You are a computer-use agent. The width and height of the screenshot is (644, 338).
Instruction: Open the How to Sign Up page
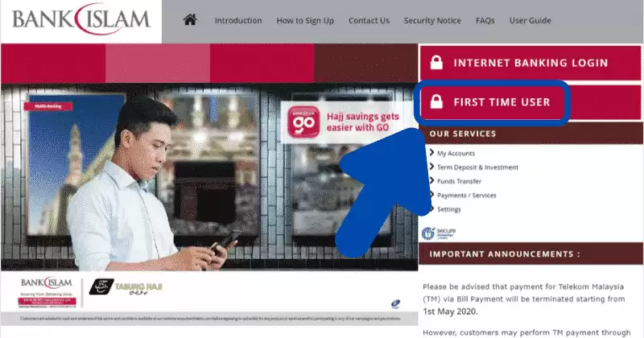304,20
